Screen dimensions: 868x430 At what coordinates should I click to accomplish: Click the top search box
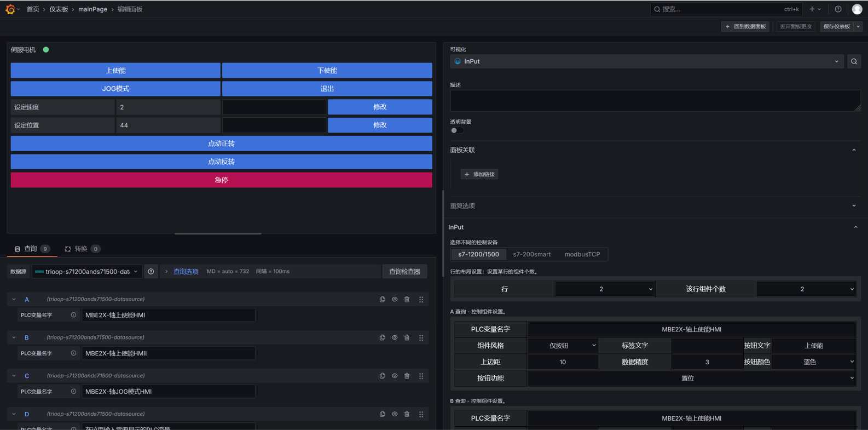click(726, 9)
